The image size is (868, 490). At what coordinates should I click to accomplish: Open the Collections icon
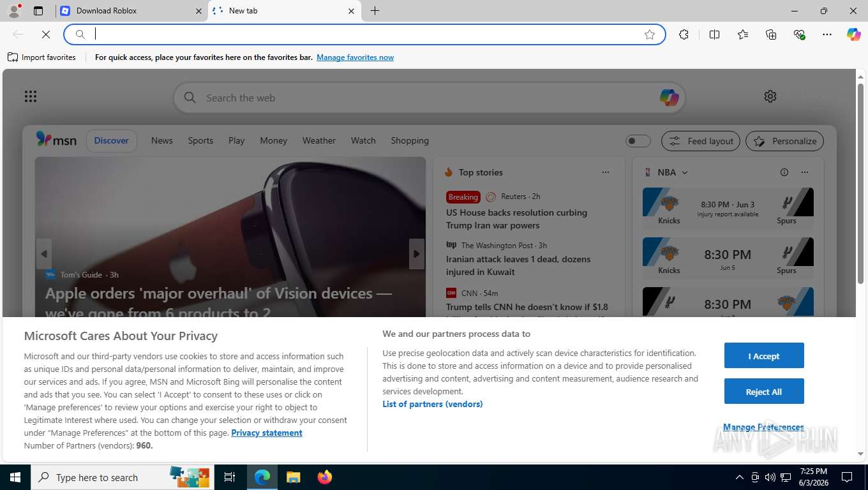(771, 34)
